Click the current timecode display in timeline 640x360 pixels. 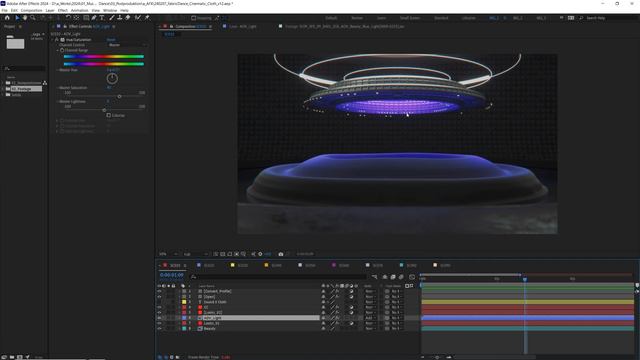coord(171,275)
